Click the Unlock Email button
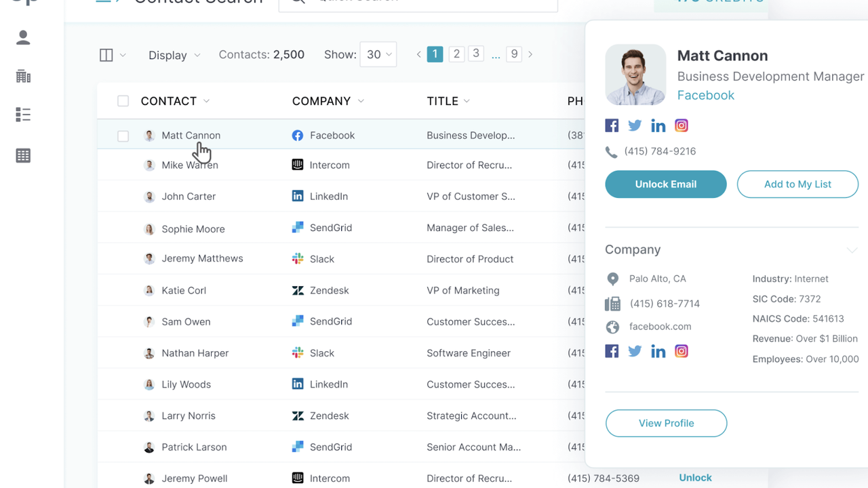The image size is (868, 488). 665,184
